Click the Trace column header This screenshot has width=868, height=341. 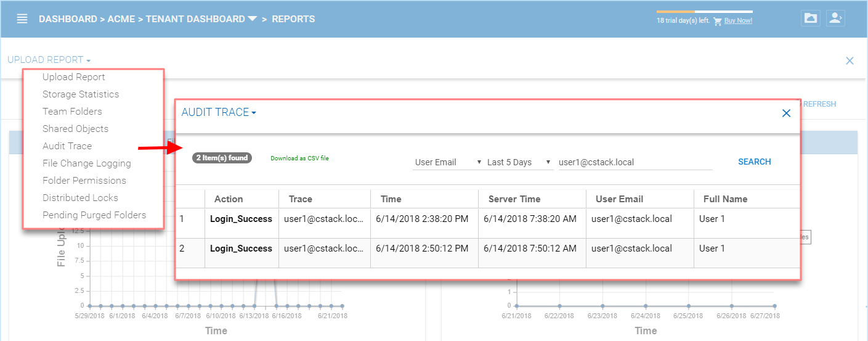(301, 199)
